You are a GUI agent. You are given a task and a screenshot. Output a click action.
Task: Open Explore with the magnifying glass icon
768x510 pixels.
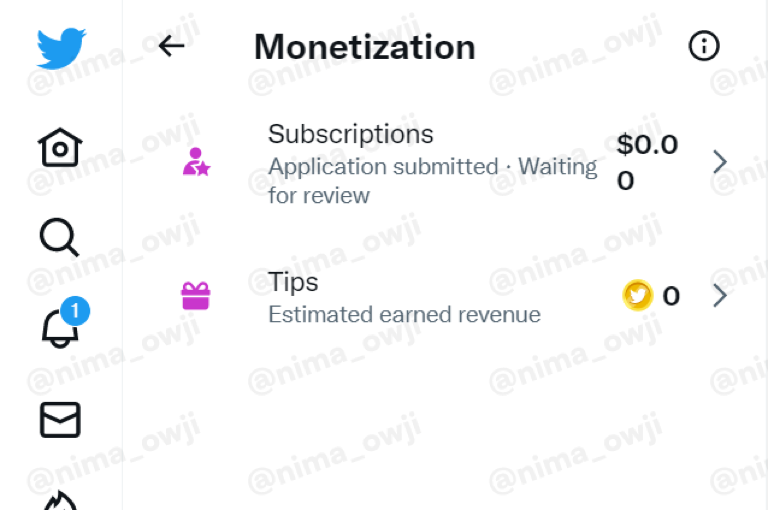59,238
